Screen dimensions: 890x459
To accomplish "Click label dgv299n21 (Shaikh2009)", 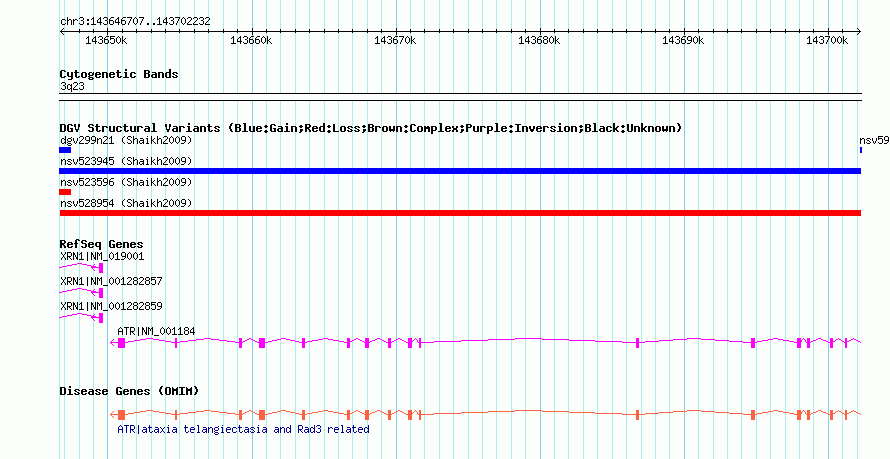I will (x=126, y=140).
